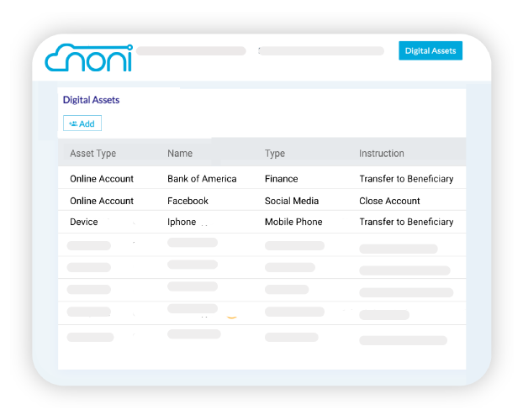Click the Mobile Phone type cell
Viewport: 523px width, 420px height.
[x=293, y=222]
